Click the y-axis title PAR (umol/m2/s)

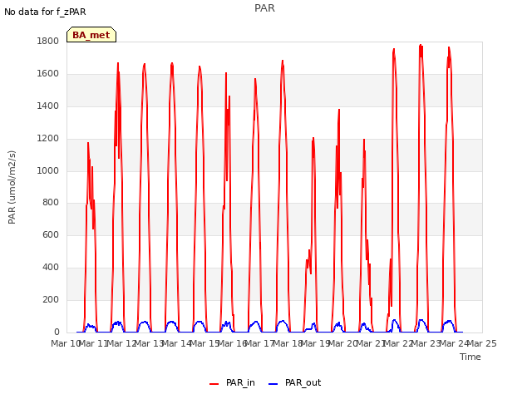[x=12, y=187]
